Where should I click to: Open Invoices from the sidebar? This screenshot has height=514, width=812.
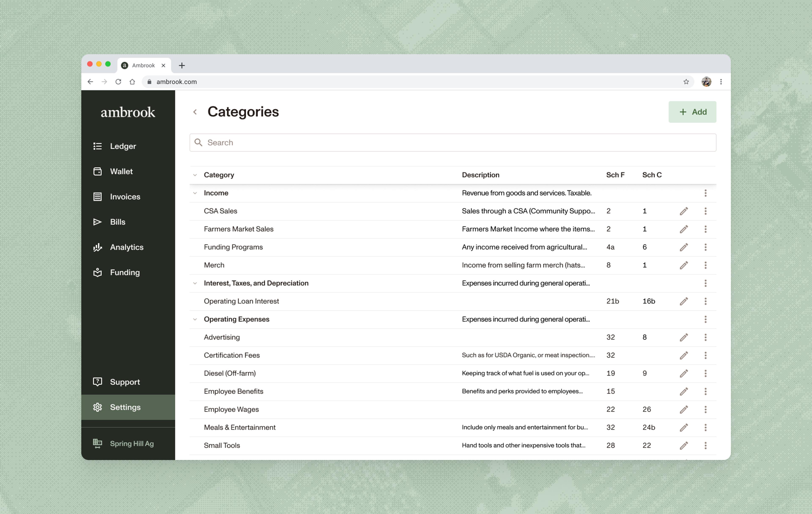coord(97,197)
